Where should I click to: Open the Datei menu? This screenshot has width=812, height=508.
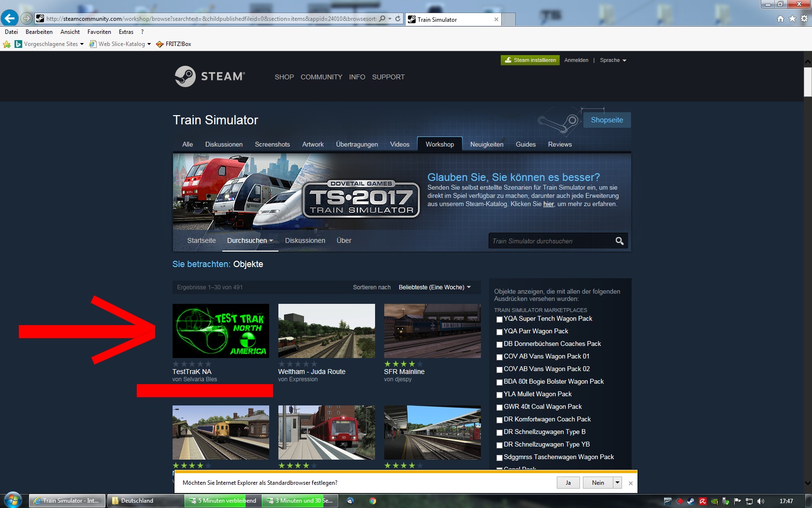[11, 32]
